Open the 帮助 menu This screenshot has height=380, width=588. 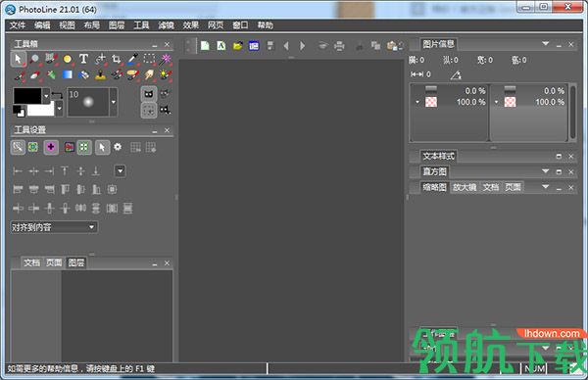[x=266, y=25]
